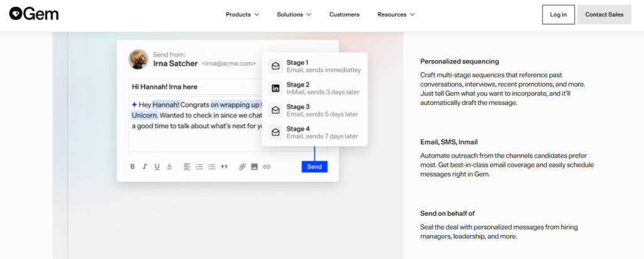The image size is (644, 259).
Task: Click the '<irna@acme.com>' email address
Action: click(229, 63)
